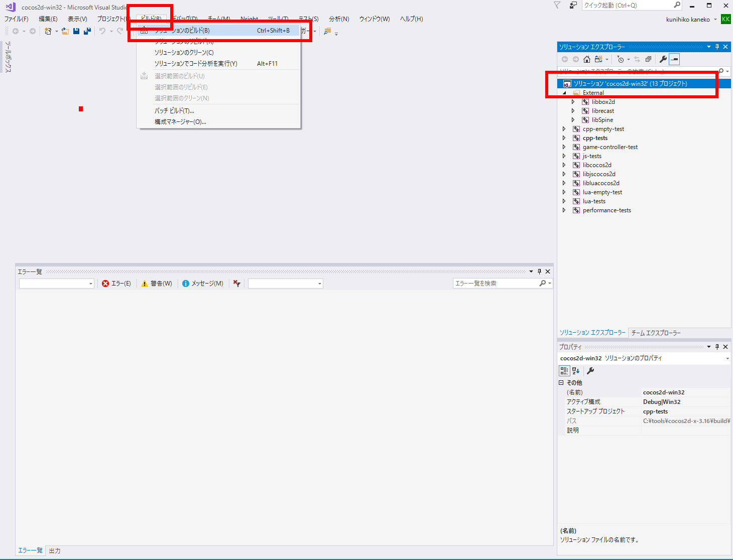Viewport: 733px width, 560px height.
Task: Click the main toolbar Navigate Backward arrow
Action: coord(16,31)
